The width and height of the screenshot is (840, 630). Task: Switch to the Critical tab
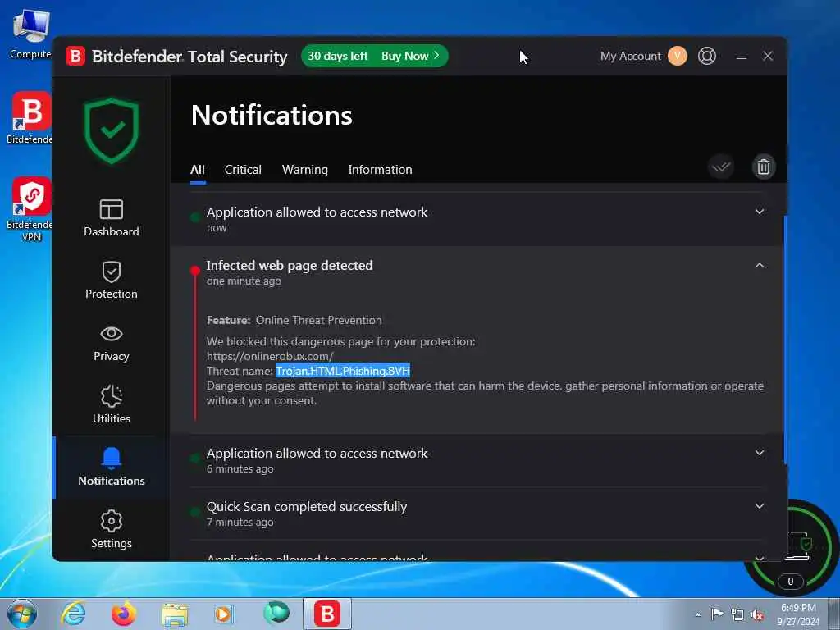click(243, 170)
